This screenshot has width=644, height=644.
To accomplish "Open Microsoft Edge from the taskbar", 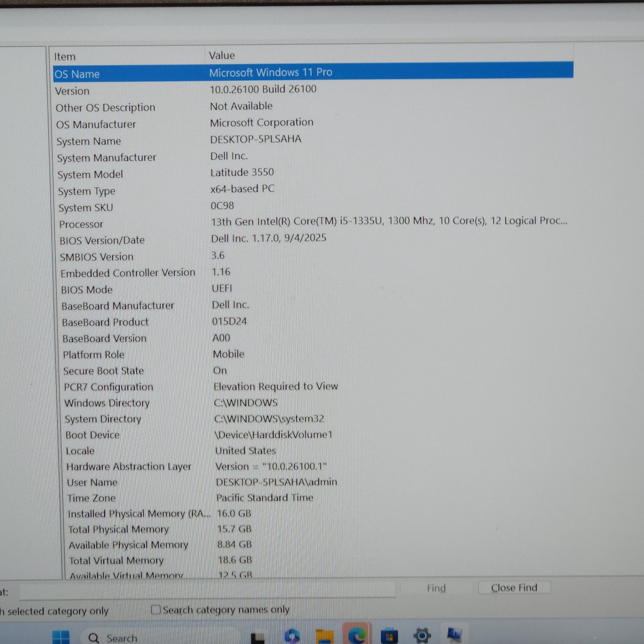I will 357,636.
